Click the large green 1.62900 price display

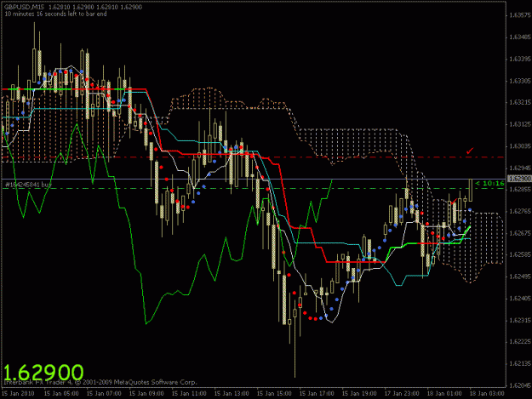pyautogui.click(x=43, y=373)
